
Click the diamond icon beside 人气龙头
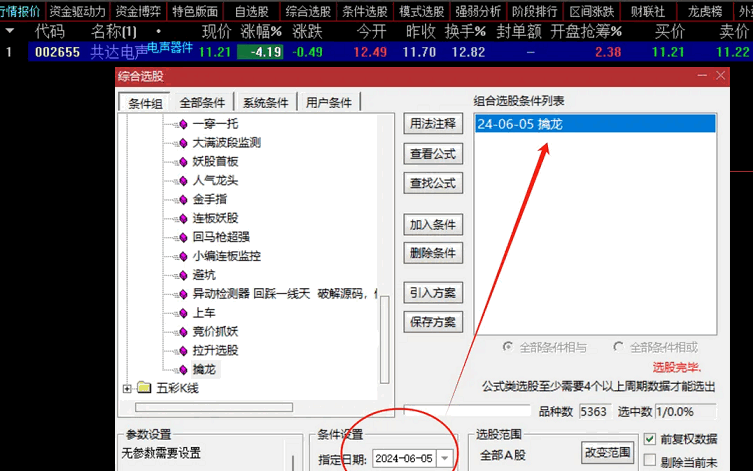point(183,181)
